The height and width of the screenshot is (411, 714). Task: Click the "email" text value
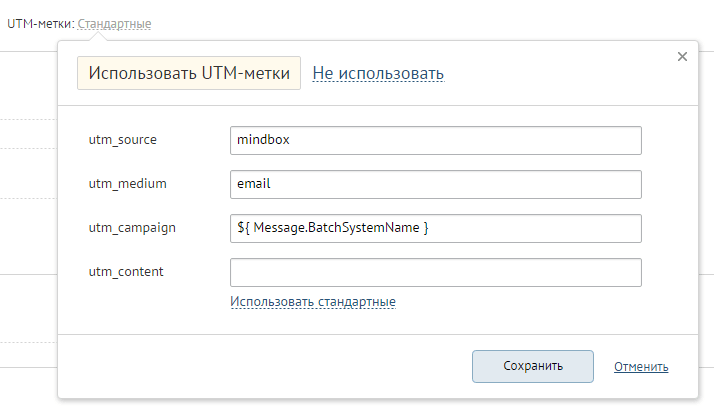pyautogui.click(x=253, y=184)
